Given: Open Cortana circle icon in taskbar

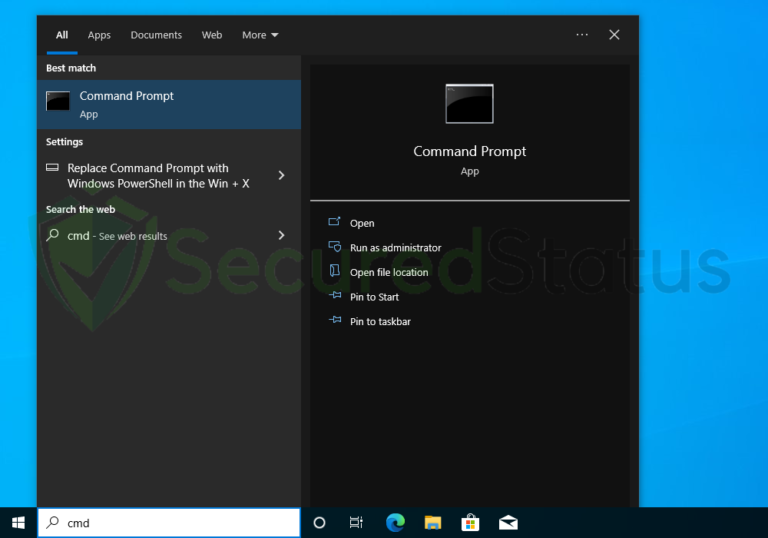Looking at the screenshot, I should coord(319,523).
